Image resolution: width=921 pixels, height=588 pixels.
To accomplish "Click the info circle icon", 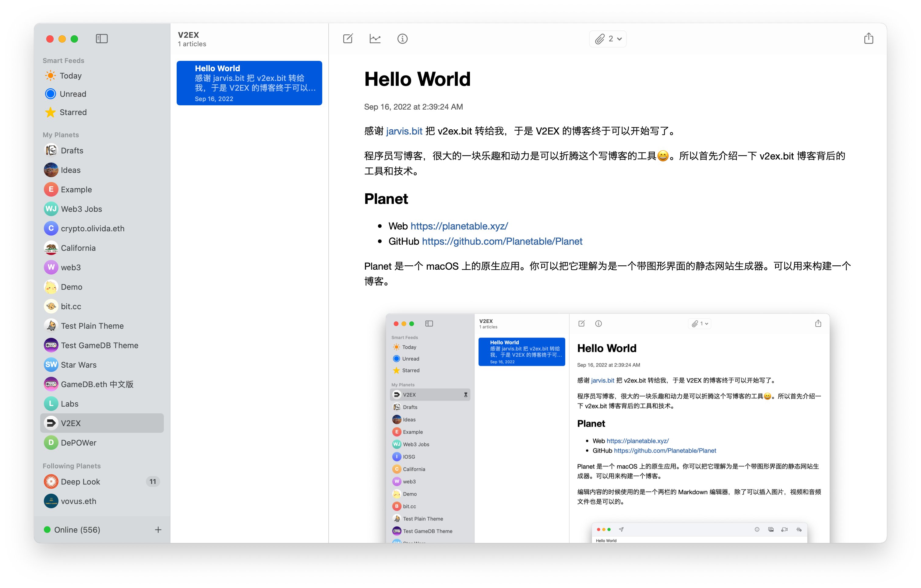I will (x=402, y=39).
